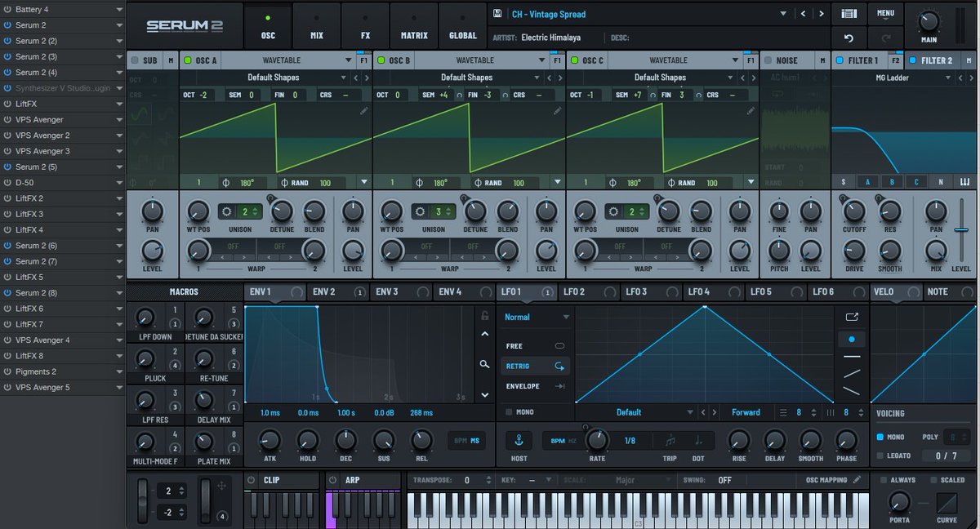Open the LFO Default shape dropdown

(690, 412)
